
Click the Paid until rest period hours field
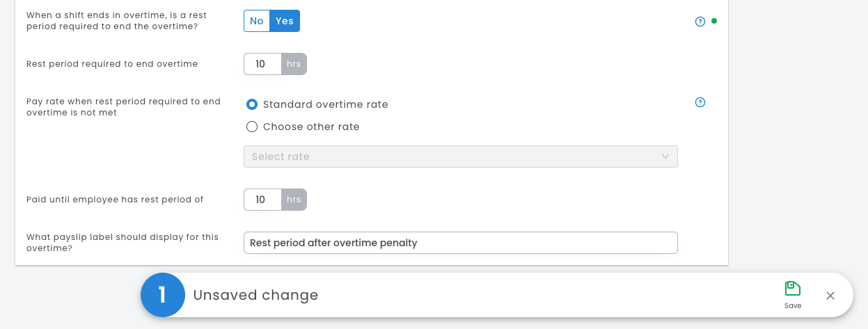262,200
